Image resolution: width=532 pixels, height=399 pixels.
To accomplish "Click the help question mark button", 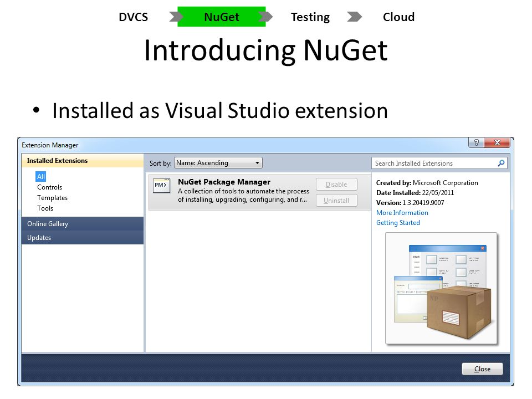I will point(477,142).
